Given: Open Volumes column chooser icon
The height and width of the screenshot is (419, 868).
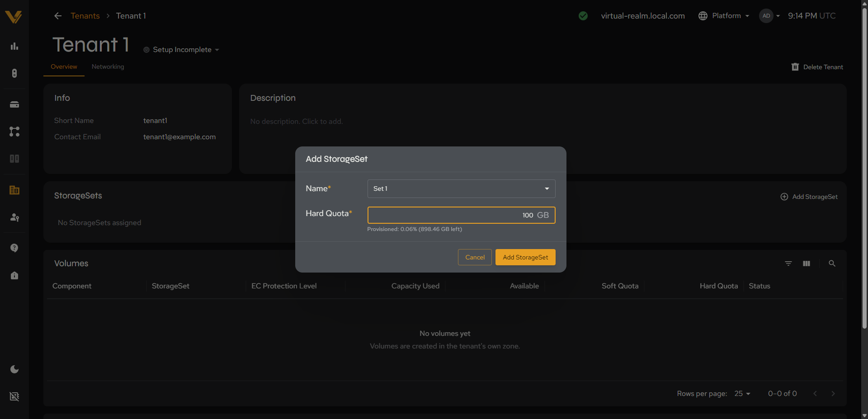Looking at the screenshot, I should pos(807,264).
